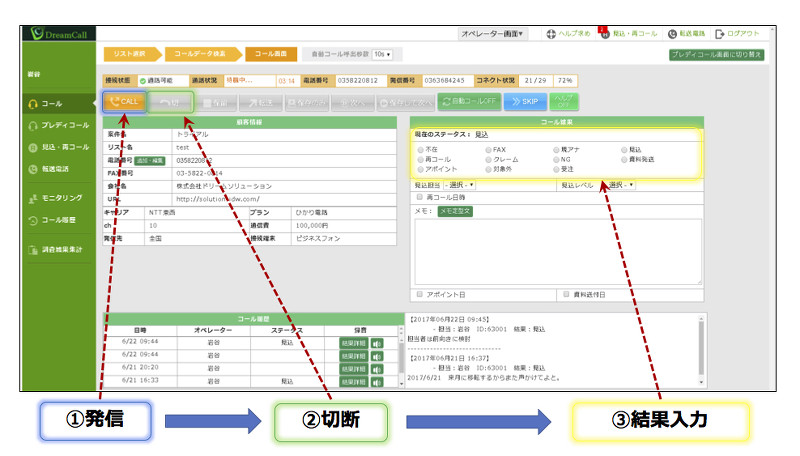Image resolution: width=800 pixels, height=456 pixels.
Task: Select the 受注 status radio button
Action: [557, 169]
